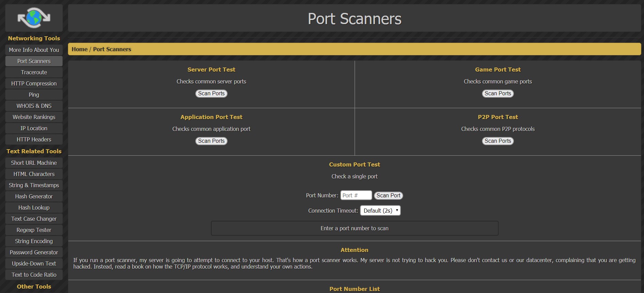Open IP Location tool
The image size is (644, 293).
tap(34, 128)
